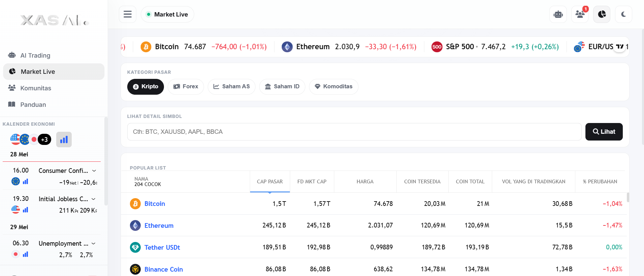644x276 pixels.
Task: Go to Komunitas in sidebar
Action: point(54,88)
